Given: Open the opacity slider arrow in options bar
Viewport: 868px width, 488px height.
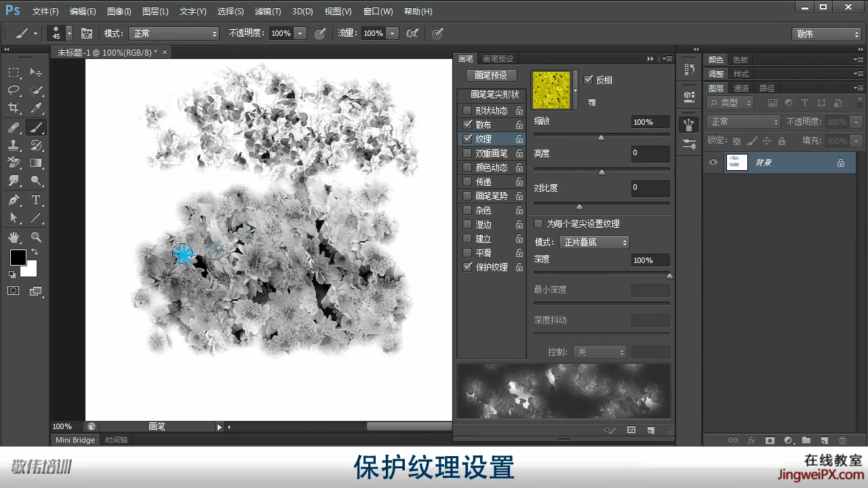Looking at the screenshot, I should (300, 33).
